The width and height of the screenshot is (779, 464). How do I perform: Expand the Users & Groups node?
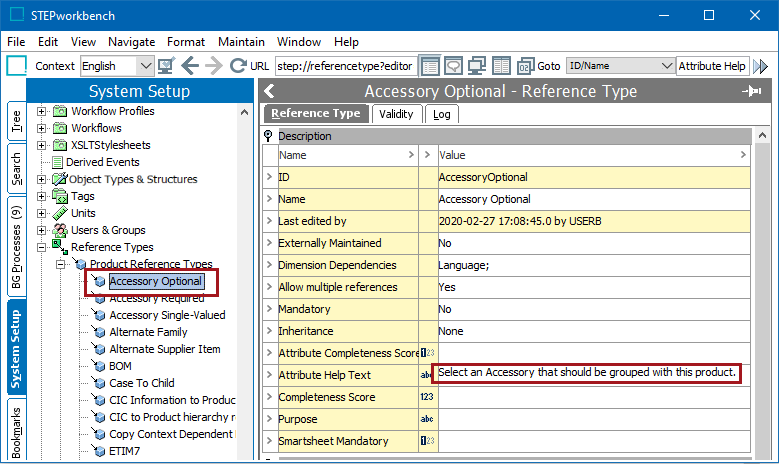(x=42, y=230)
